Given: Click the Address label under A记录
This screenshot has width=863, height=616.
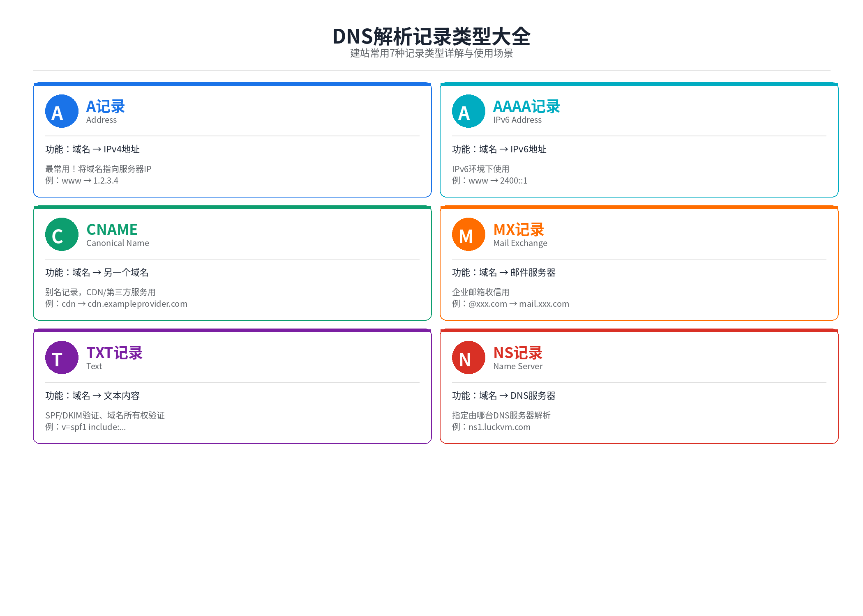Looking at the screenshot, I should pyautogui.click(x=102, y=120).
